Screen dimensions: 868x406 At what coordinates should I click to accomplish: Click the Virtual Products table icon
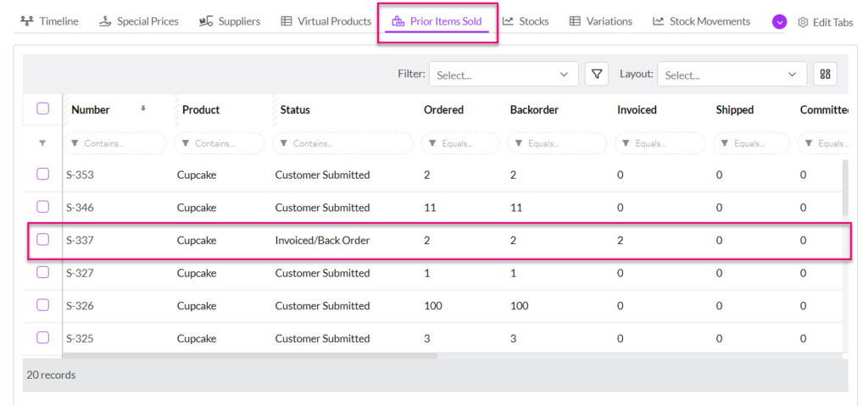(287, 21)
